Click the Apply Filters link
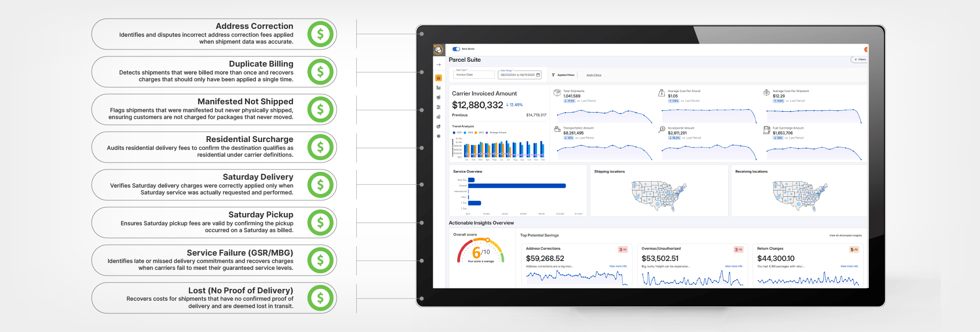 [594, 75]
